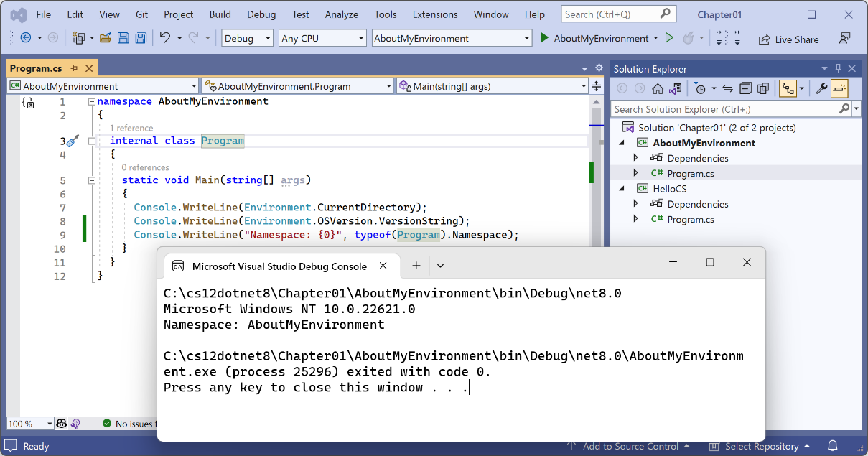Collapse the HelloCS project node
Image resolution: width=868 pixels, height=456 pixels.
point(622,189)
